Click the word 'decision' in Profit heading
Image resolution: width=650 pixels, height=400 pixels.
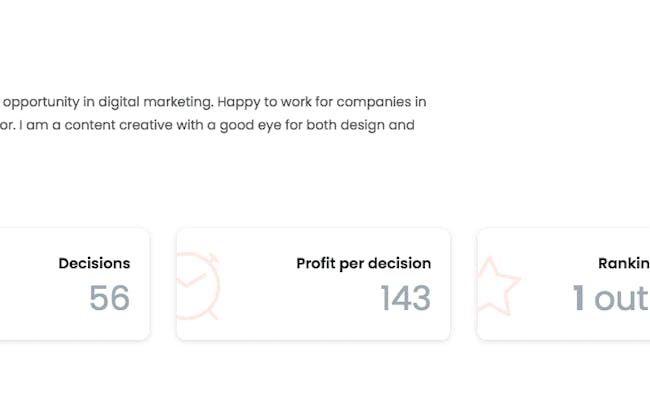pyautogui.click(x=399, y=264)
